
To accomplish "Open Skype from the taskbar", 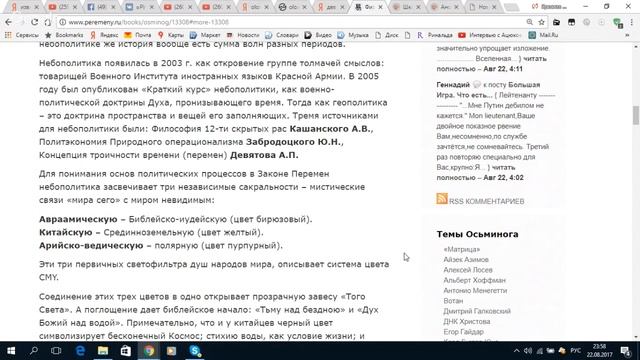I will click(195, 351).
